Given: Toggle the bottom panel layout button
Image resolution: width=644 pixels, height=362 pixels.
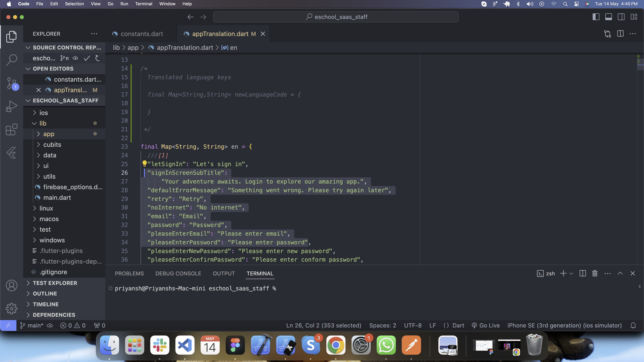Looking at the screenshot, I should click(x=608, y=17).
